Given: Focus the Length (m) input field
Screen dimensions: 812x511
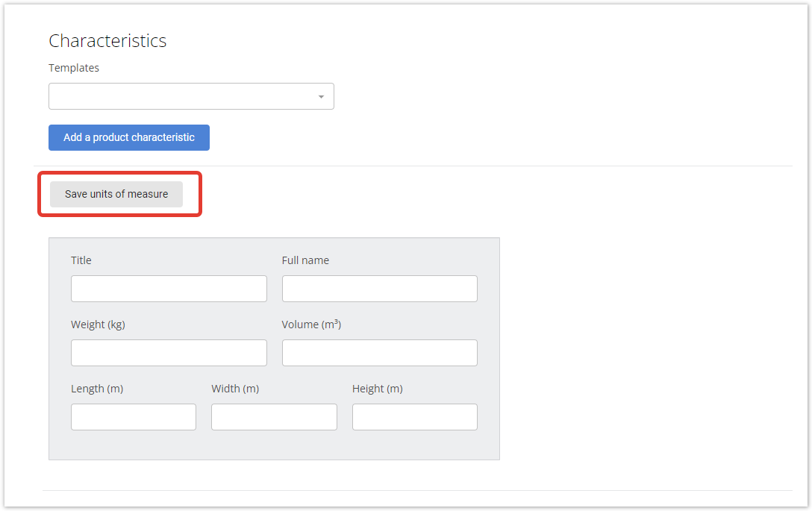Looking at the screenshot, I should pos(134,417).
